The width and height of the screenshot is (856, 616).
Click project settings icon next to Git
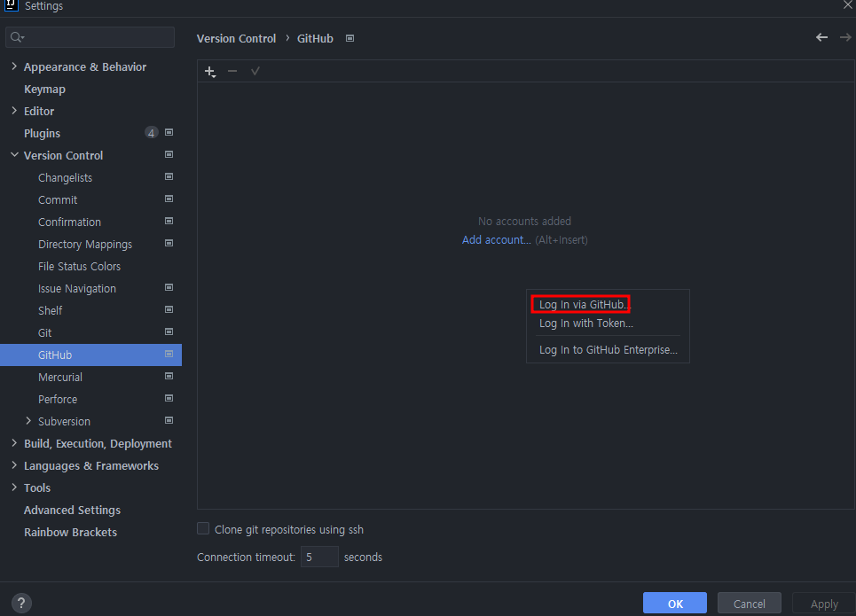pos(169,331)
